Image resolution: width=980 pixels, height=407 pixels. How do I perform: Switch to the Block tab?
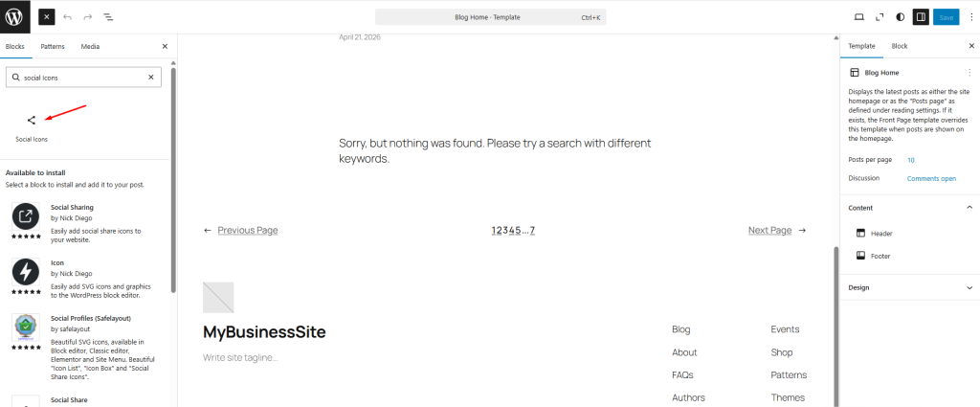click(x=900, y=46)
